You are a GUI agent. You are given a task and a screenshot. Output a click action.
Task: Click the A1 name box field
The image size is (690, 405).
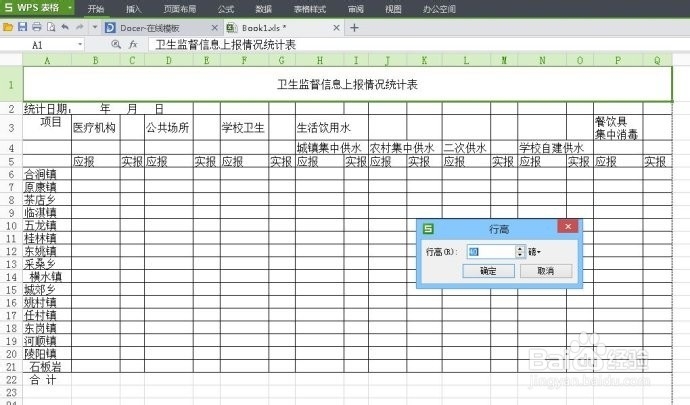click(x=40, y=44)
